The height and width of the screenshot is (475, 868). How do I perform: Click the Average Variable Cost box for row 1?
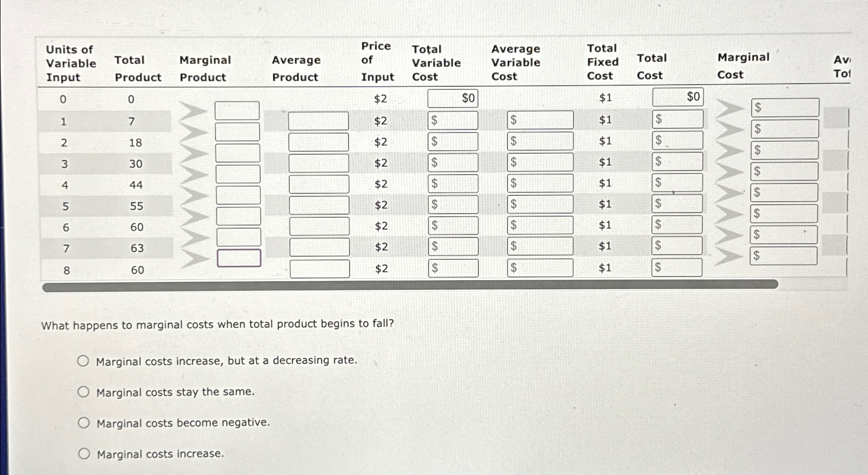pos(541,121)
